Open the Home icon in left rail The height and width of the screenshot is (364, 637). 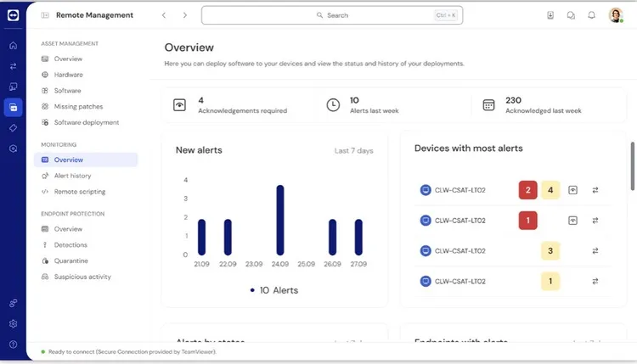point(13,45)
